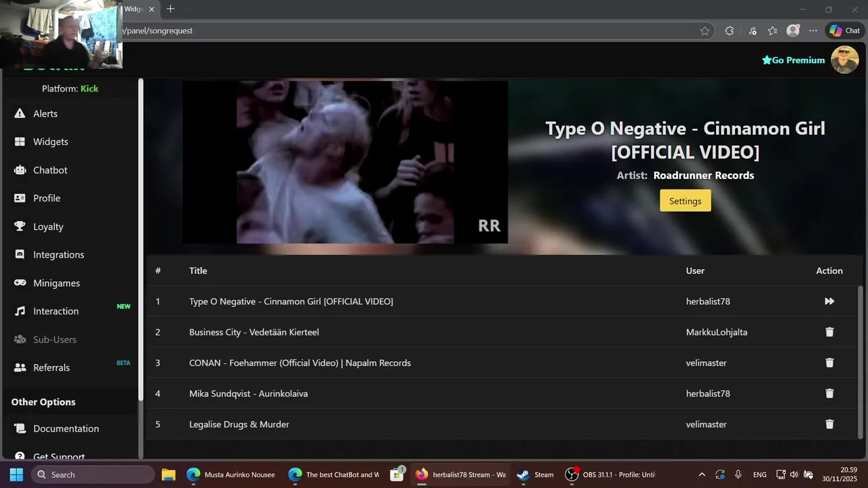Skip the current Type O Negative song
868x488 pixels.
pos(829,301)
